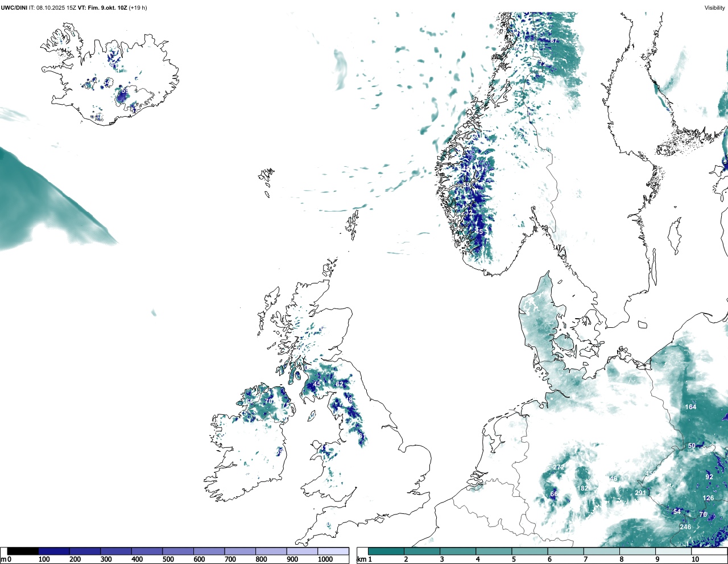The height and width of the screenshot is (564, 728).
Task: Click the 700–800 m legend swatch
Action: pyautogui.click(x=240, y=551)
